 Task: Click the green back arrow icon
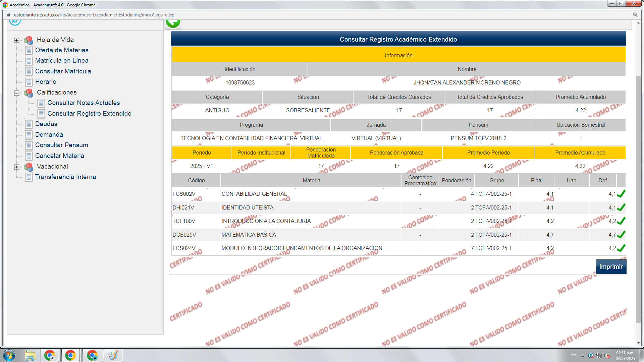pyautogui.click(x=173, y=23)
